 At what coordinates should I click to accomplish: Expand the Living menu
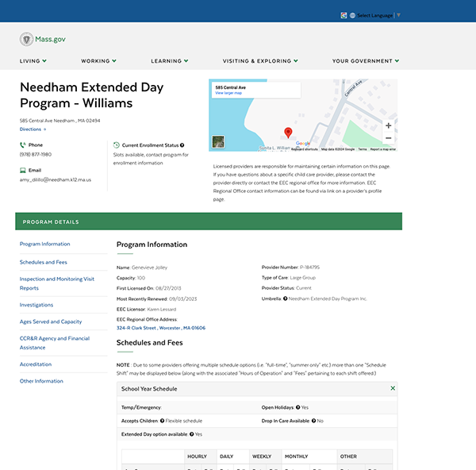(x=33, y=61)
